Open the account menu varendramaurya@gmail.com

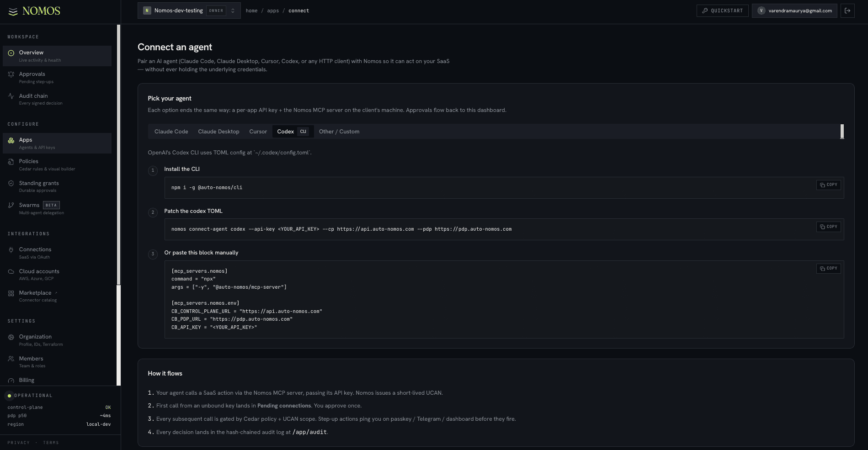[794, 11]
